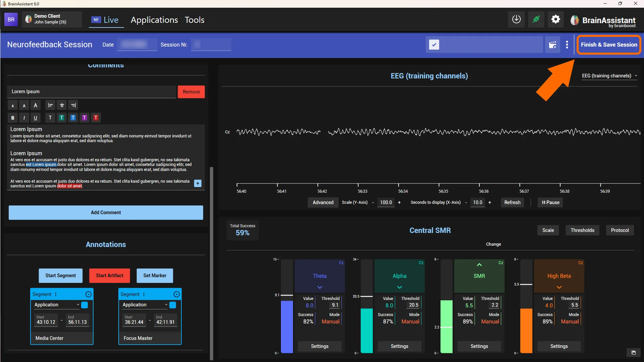Click the down chevron under High Beta

click(x=559, y=287)
